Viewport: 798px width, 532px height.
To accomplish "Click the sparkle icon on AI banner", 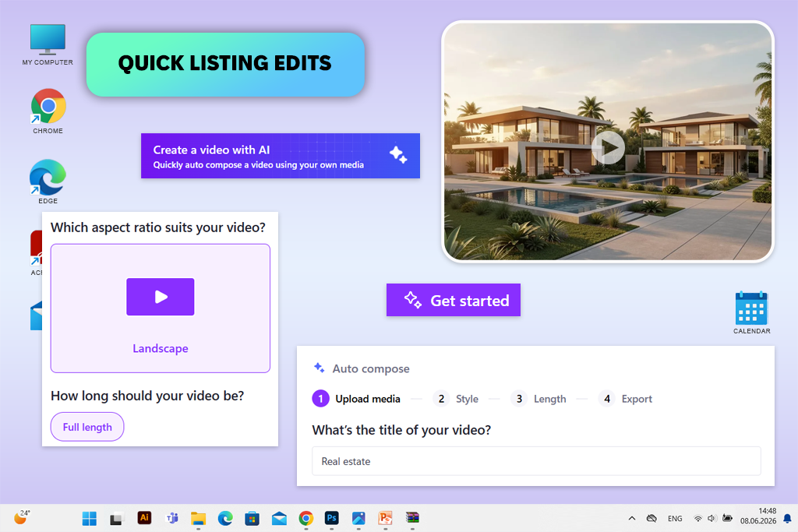I will click(x=398, y=154).
